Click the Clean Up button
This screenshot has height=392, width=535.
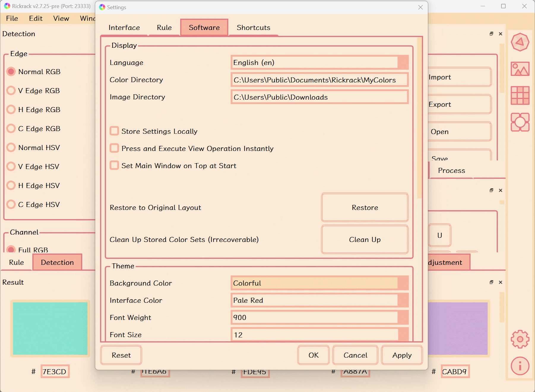365,240
